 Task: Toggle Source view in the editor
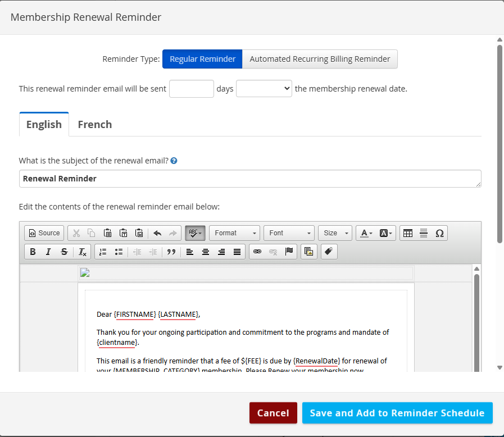click(44, 233)
